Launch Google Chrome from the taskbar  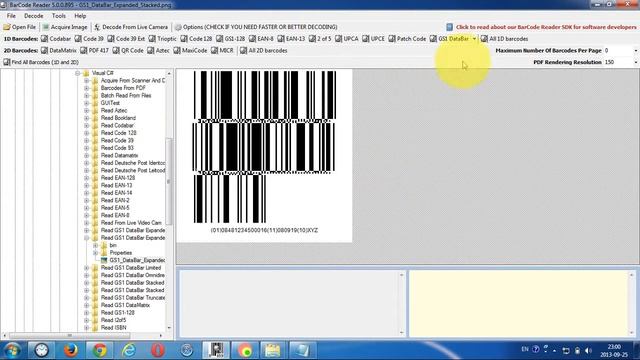click(x=100, y=350)
